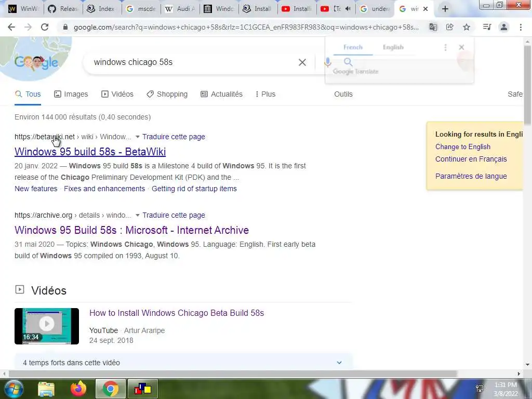Reload the current Google page
Viewport: 532px width, 399px height.
click(45, 27)
